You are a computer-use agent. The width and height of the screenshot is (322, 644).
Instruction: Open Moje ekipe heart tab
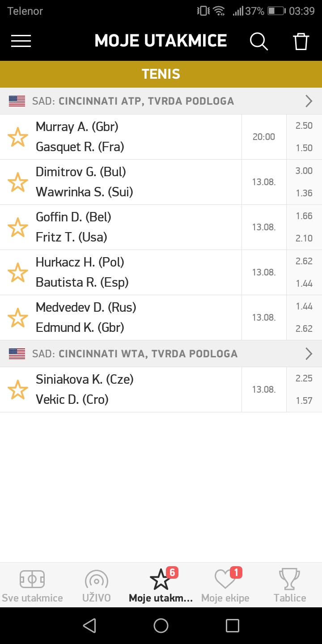[x=225, y=585]
